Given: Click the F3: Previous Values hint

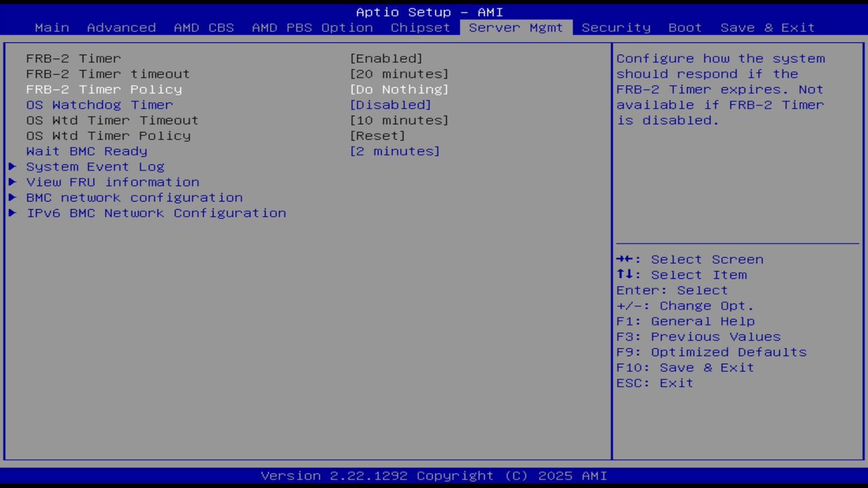Looking at the screenshot, I should (x=698, y=337).
